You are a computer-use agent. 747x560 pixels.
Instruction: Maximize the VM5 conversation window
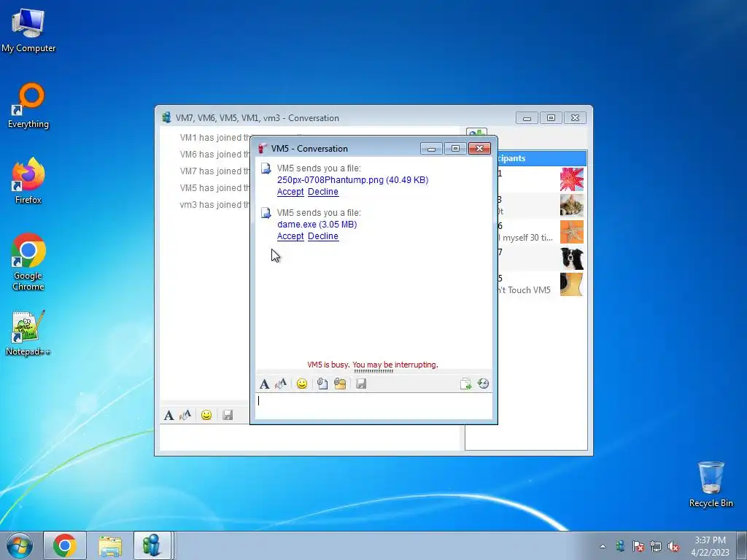point(455,149)
